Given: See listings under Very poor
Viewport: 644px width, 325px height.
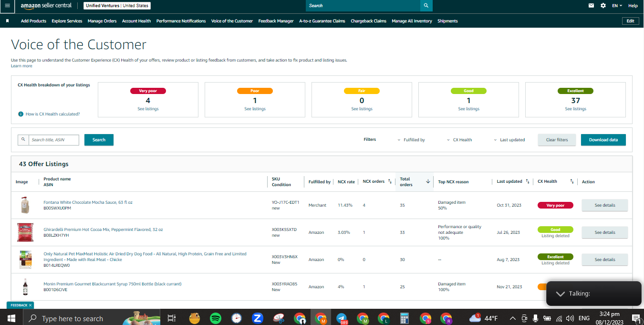Looking at the screenshot, I should (148, 109).
